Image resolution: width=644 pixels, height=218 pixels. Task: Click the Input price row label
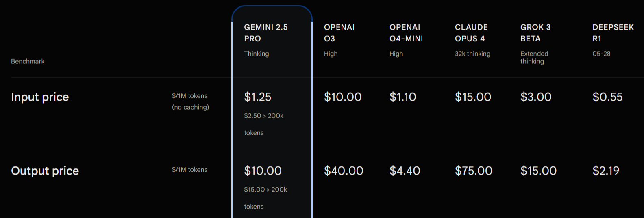[40, 97]
